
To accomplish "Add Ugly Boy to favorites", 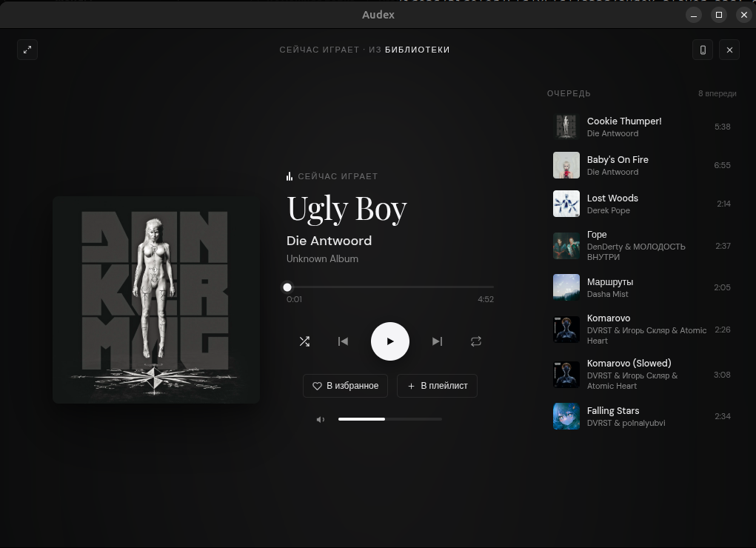I will [x=345, y=386].
